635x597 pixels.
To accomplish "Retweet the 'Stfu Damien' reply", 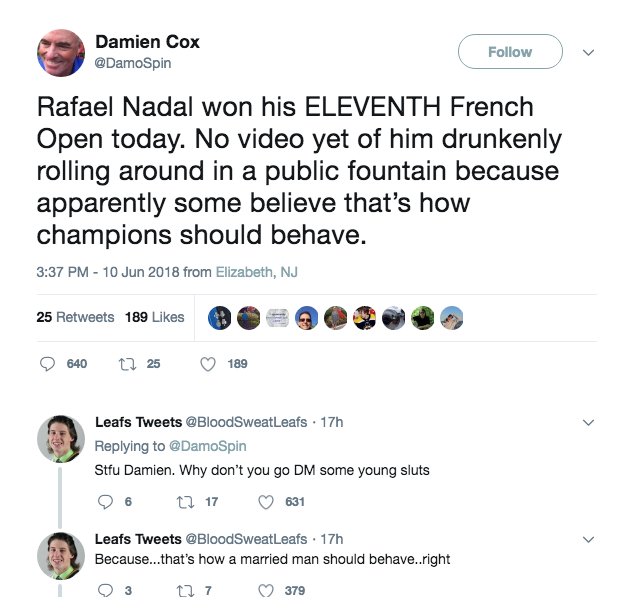I will pyautogui.click(x=184, y=502).
